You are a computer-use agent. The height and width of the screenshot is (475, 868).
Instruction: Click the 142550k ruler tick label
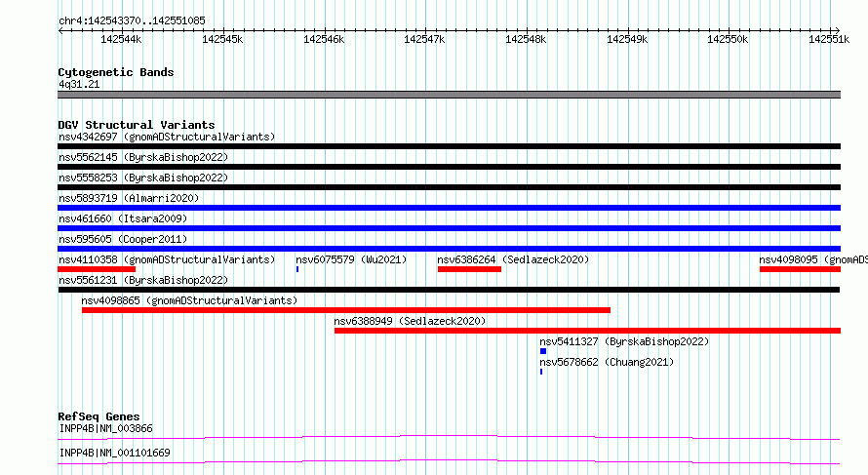(728, 39)
